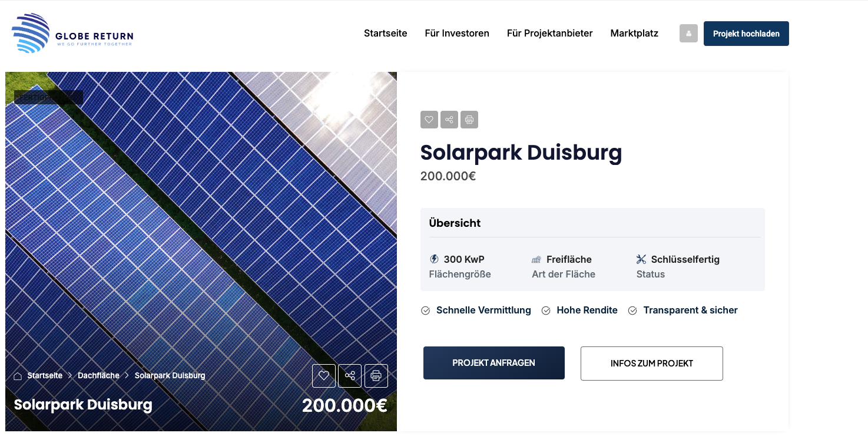This screenshot has width=868, height=446.
Task: Click checkmark beside Schnelle Vermittlung
Action: [426, 310]
